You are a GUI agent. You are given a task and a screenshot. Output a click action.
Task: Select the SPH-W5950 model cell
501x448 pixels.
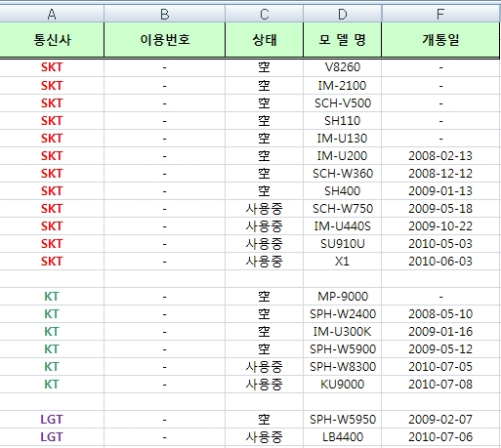342,419
